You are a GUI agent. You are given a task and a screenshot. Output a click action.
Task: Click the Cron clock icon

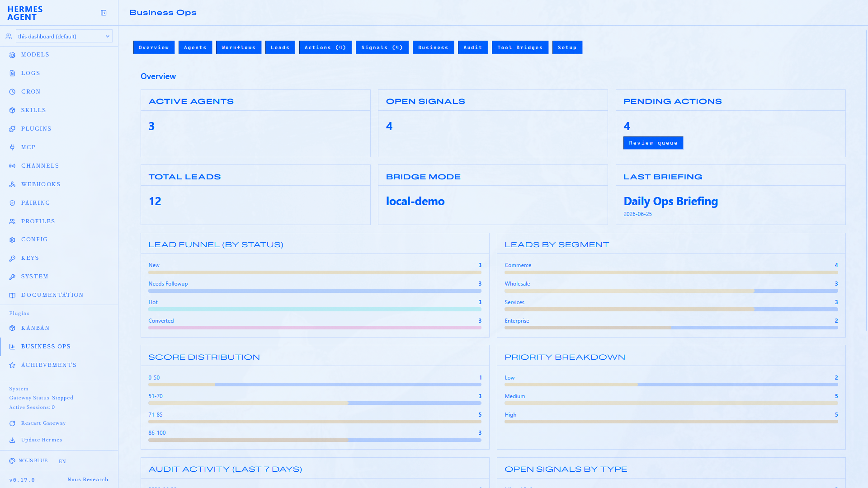pos(12,92)
